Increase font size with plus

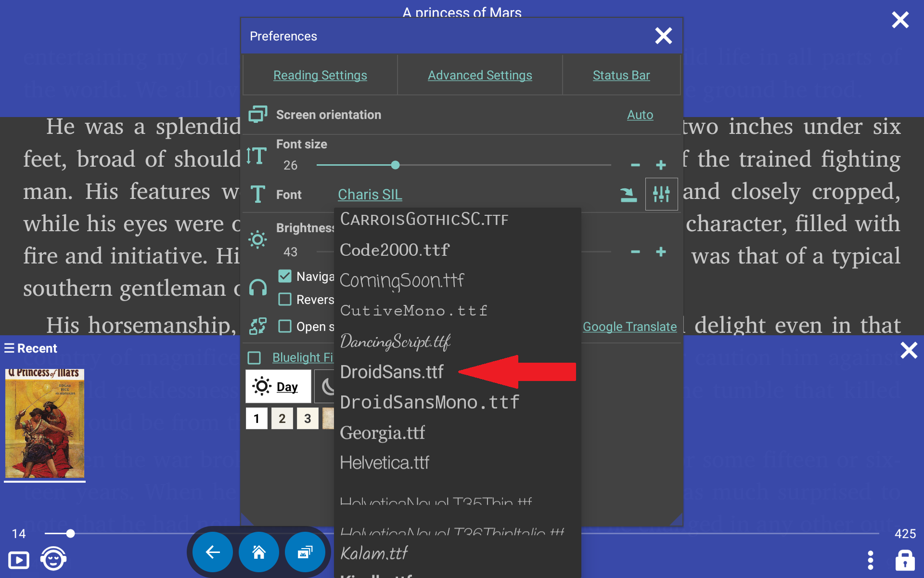pyautogui.click(x=661, y=165)
